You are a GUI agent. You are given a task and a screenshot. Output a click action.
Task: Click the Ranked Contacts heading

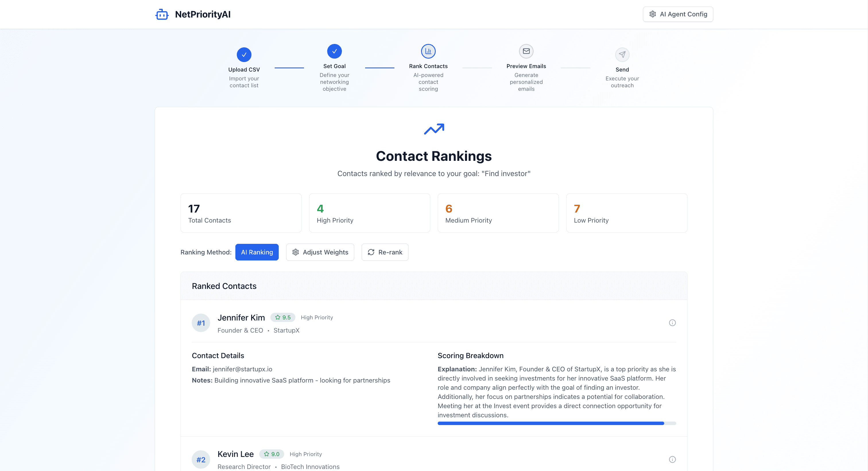point(224,286)
